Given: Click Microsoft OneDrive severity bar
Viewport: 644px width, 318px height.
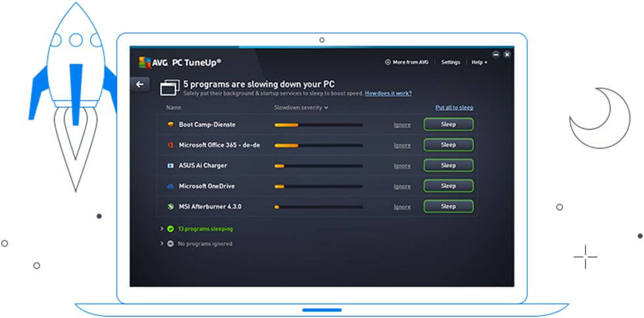Looking at the screenshot, I should [x=318, y=186].
